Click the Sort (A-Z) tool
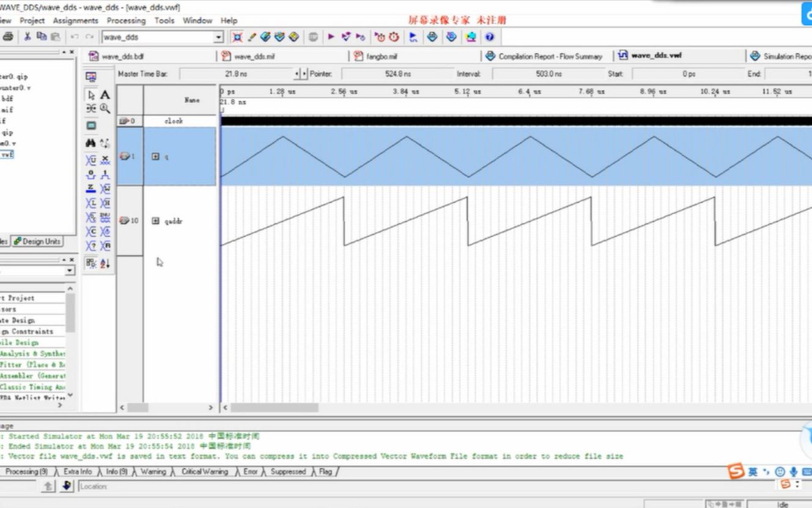812x508 pixels. 105,263
